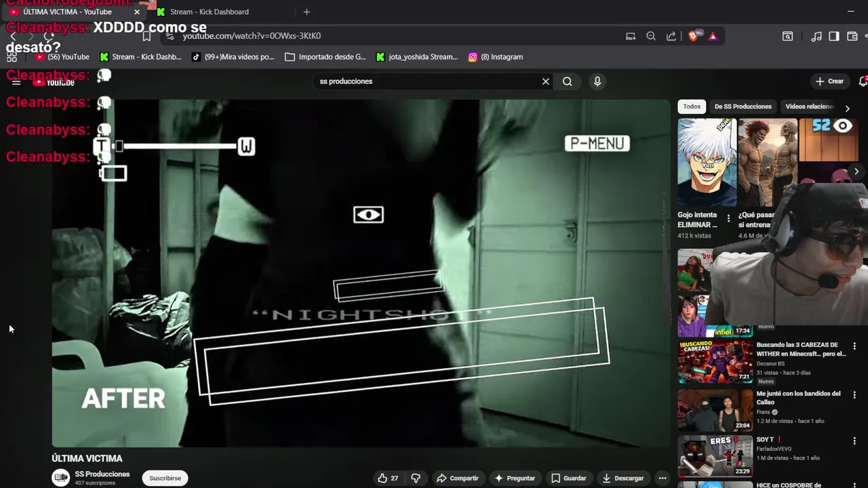
Task: Open YouTube notifications bell
Action: pyautogui.click(x=863, y=81)
